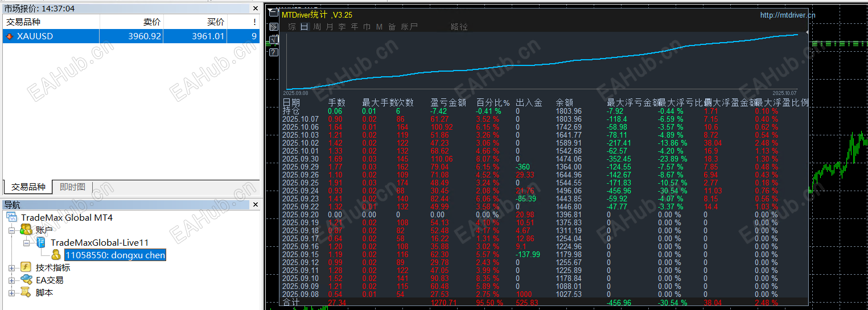This screenshot has width=868, height=310.
Task: Open the http://mtdriver.cn link
Action: pos(788,15)
